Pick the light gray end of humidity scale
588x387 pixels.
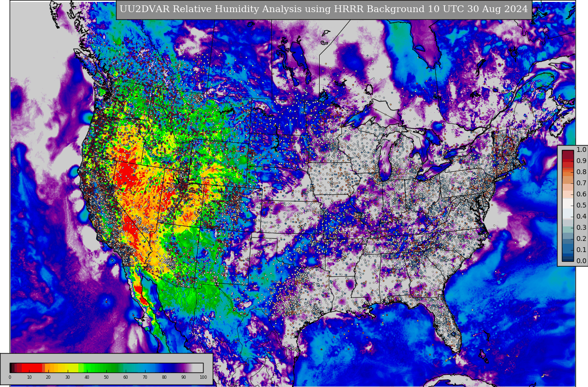tap(198, 368)
